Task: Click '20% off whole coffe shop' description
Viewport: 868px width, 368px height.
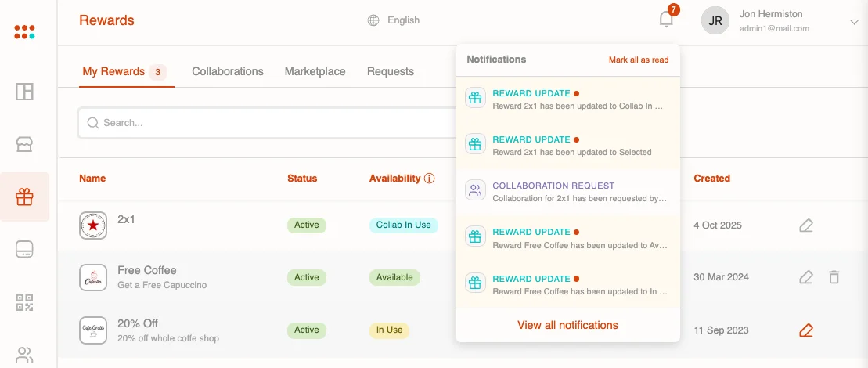Action: [168, 338]
